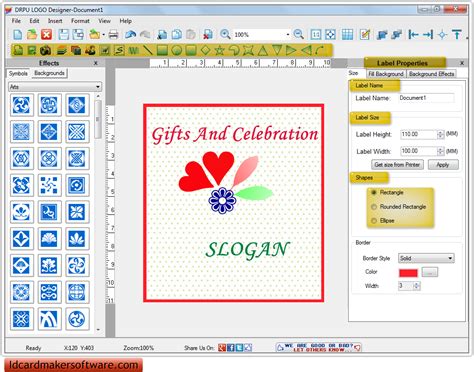This screenshot has height=372, width=474.
Task: Adjust the Label Height spinner arrows
Action: click(440, 134)
